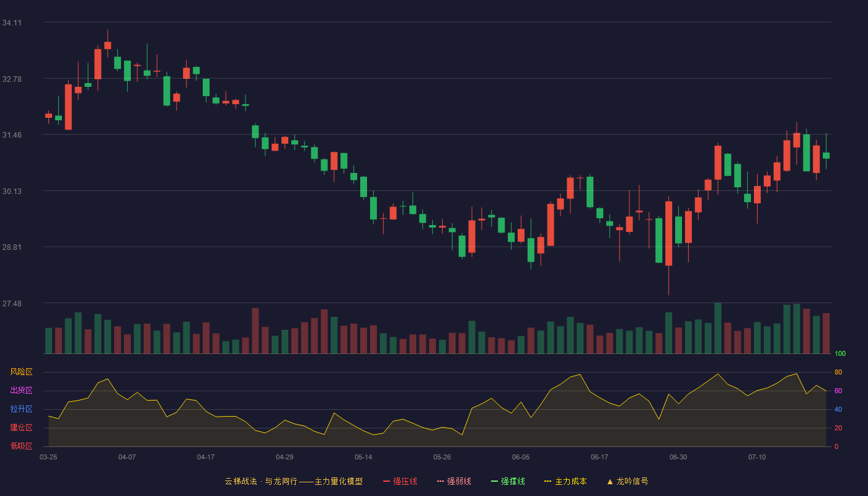Click the red dash marker beside 强压线

coord(386,481)
